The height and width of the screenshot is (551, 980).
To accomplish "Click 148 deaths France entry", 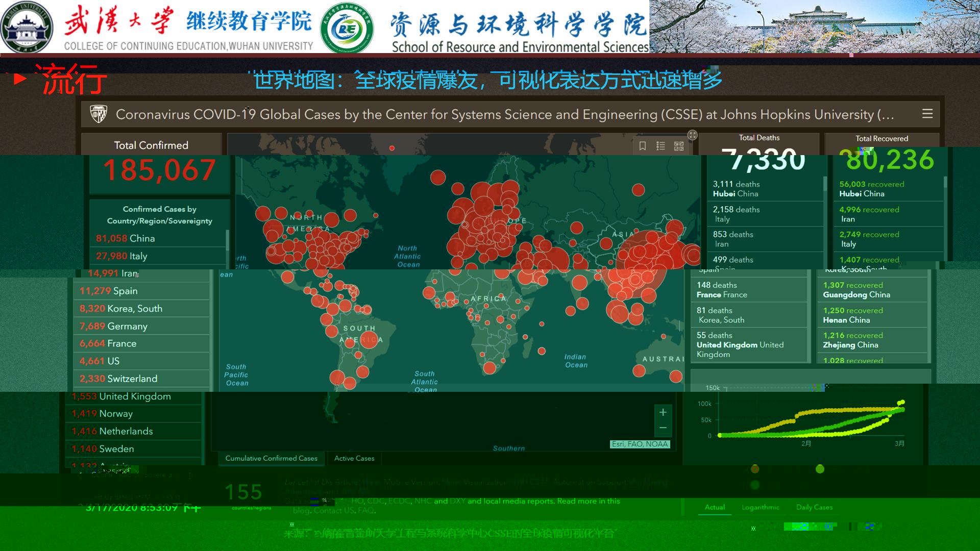I will pyautogui.click(x=749, y=290).
